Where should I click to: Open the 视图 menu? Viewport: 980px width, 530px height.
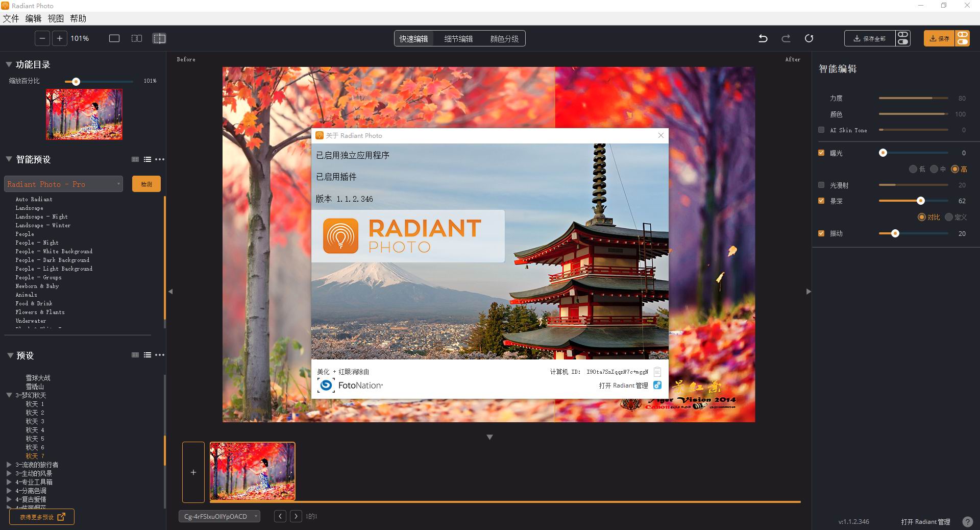(56, 18)
